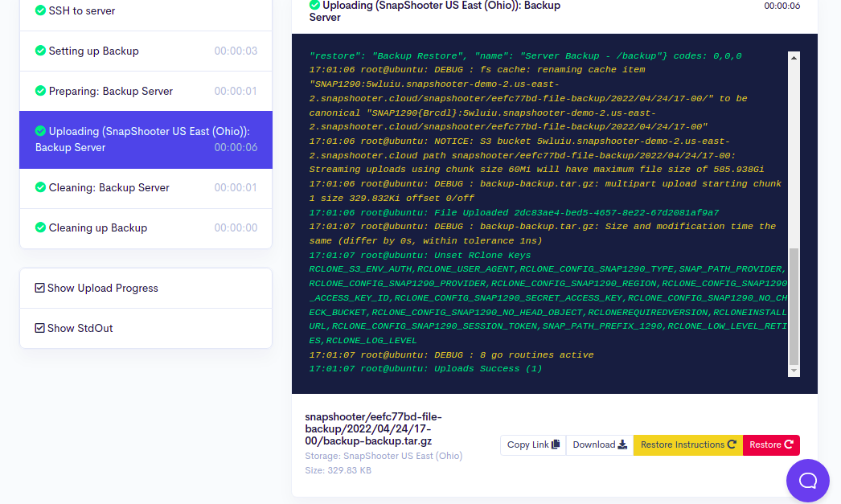
Task: Click the green check beside Cleaning up Backup
Action: pyautogui.click(x=40, y=227)
